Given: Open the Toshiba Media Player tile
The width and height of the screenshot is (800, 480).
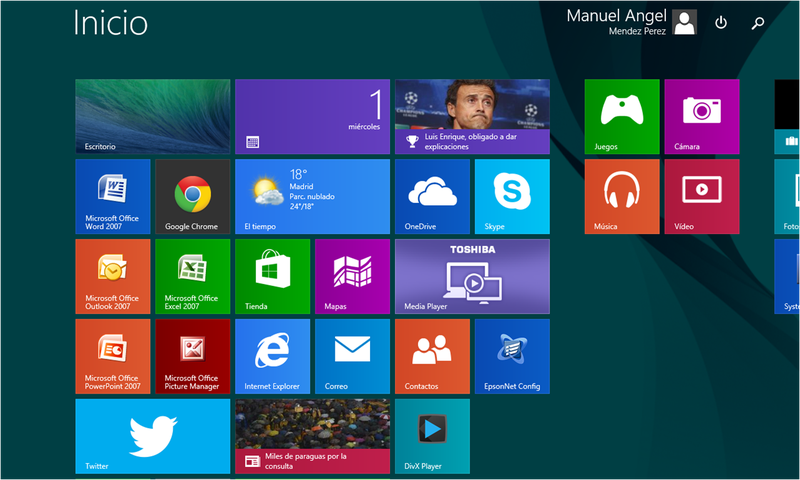Looking at the screenshot, I should (472, 276).
